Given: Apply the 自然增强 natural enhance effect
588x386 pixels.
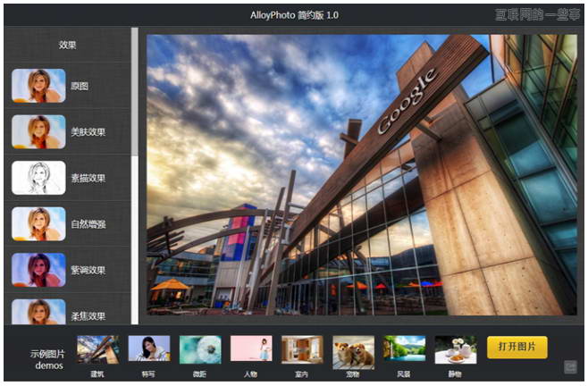Looking at the screenshot, I should pyautogui.click(x=38, y=224).
